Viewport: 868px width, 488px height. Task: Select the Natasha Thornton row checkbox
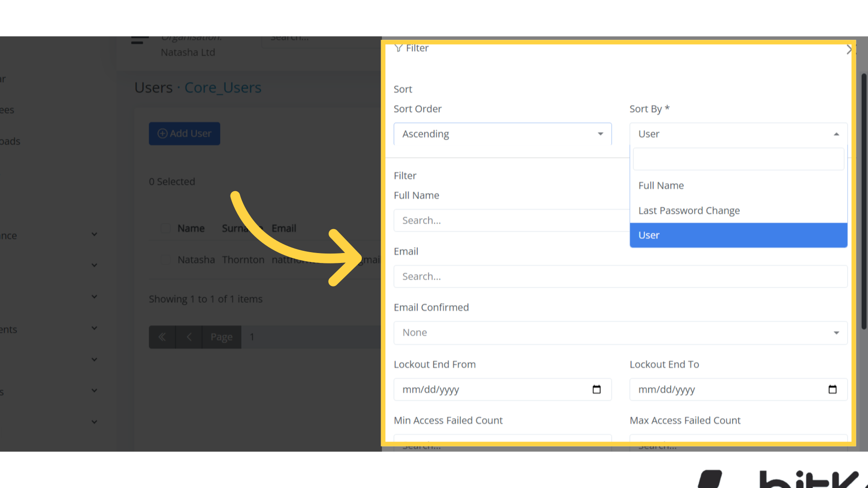click(165, 260)
